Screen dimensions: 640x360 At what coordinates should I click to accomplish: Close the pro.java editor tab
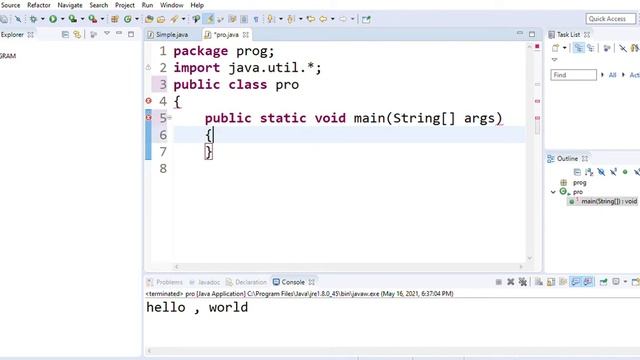pyautogui.click(x=246, y=35)
